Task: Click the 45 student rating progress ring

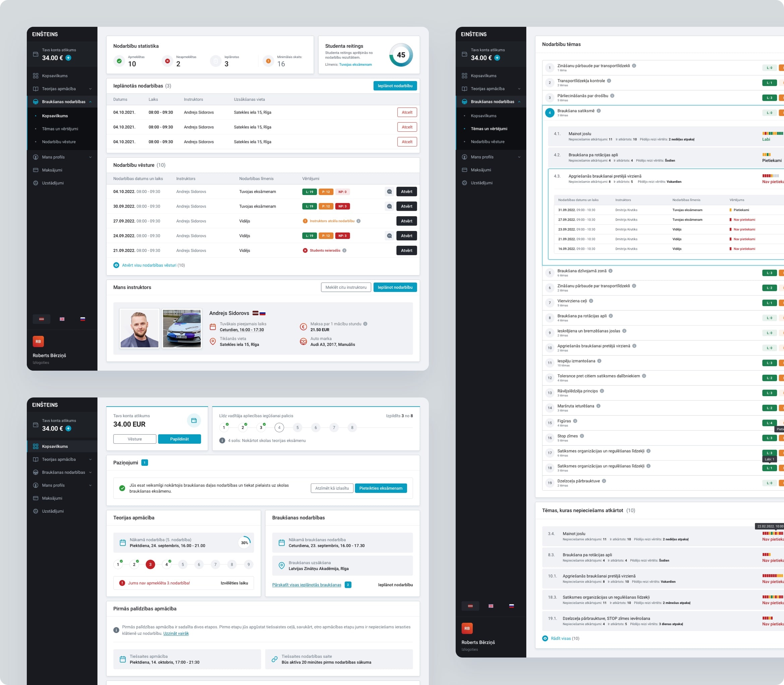Action: click(x=401, y=55)
